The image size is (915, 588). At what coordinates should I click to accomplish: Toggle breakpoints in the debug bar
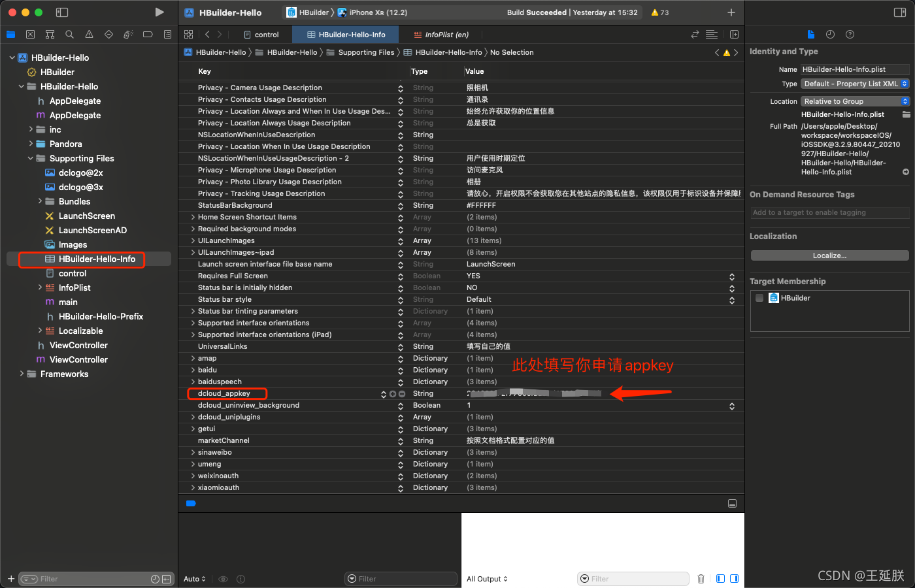[191, 504]
